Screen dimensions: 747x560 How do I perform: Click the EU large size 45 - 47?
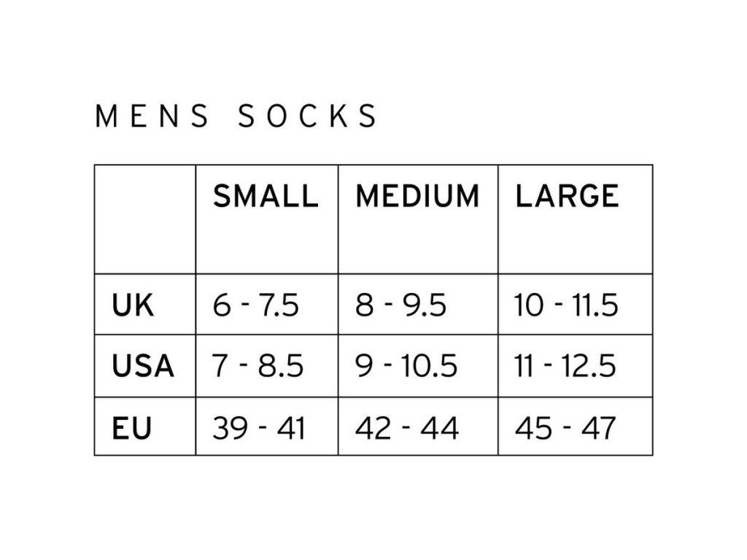point(565,428)
